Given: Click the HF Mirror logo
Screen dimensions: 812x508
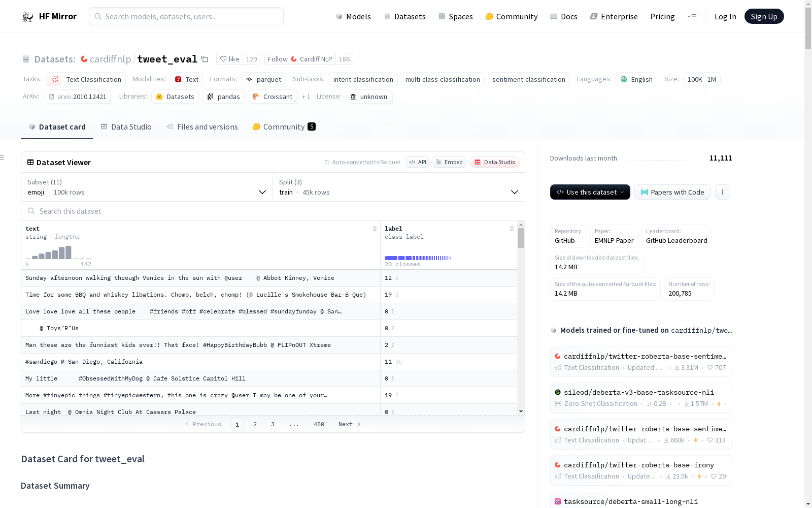Looking at the screenshot, I should coord(49,16).
